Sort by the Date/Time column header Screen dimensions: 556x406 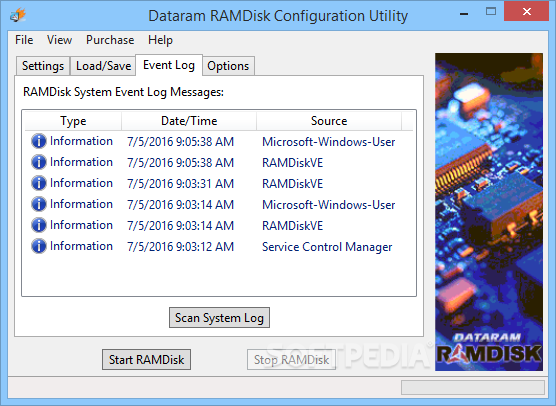189,121
